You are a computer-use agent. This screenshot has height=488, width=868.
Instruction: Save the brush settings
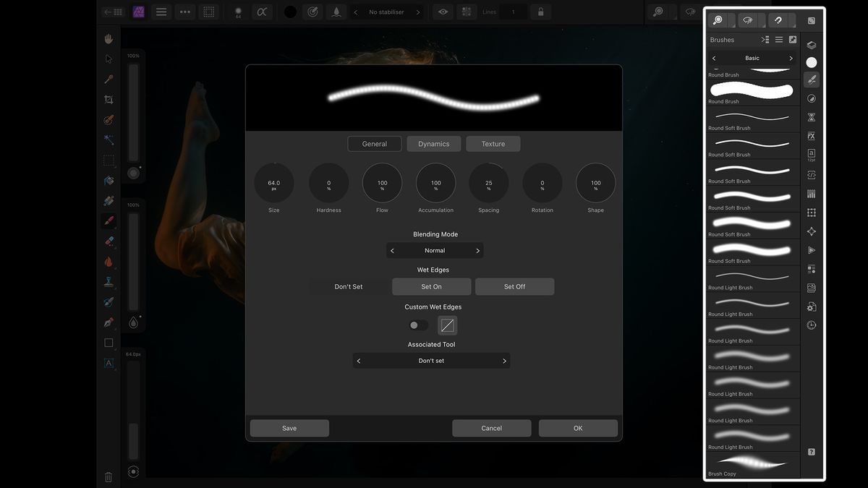pos(289,427)
